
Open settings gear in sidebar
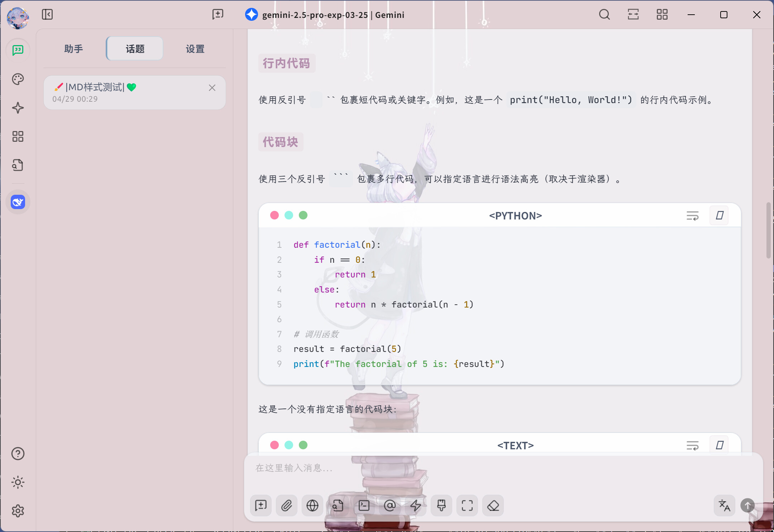pos(18,511)
